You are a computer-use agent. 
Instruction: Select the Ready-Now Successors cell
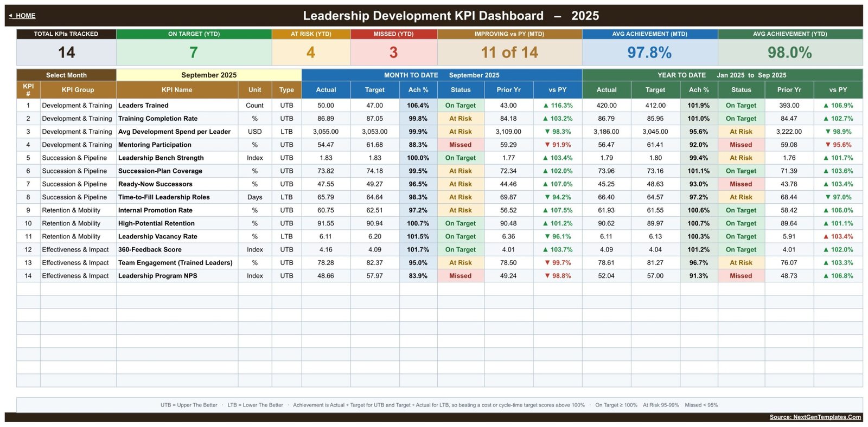pos(177,184)
